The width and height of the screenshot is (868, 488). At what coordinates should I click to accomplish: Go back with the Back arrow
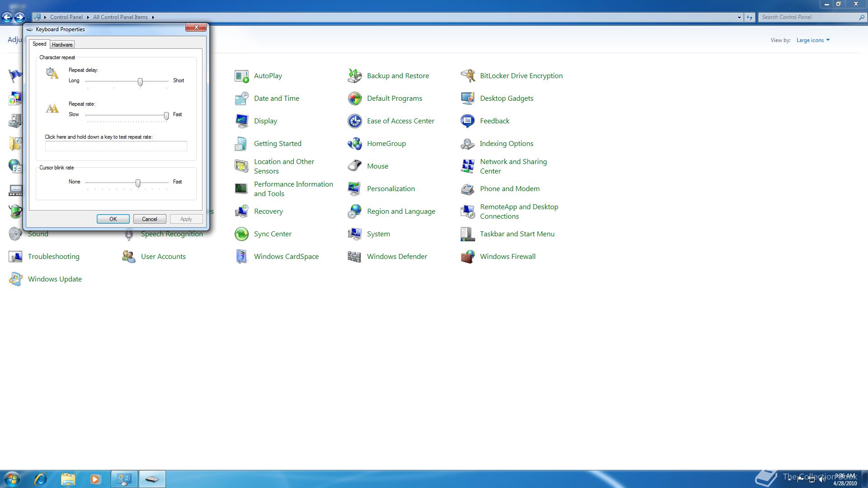(x=7, y=17)
